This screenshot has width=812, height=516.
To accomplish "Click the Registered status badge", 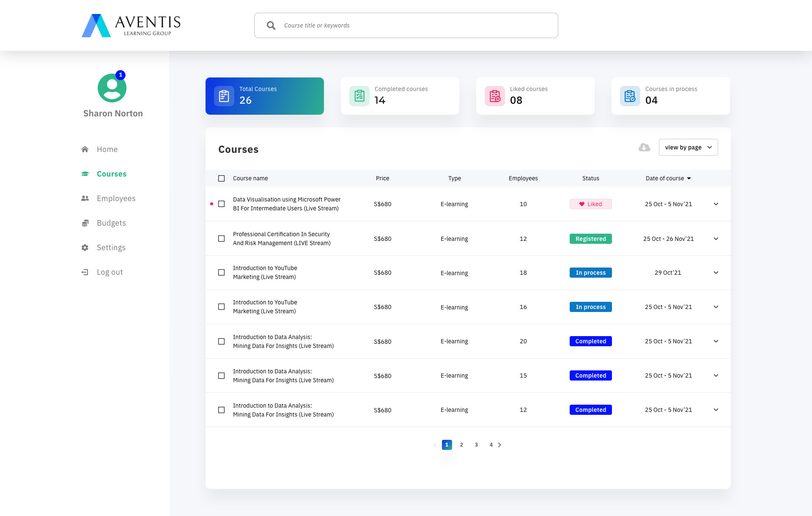I will (591, 239).
